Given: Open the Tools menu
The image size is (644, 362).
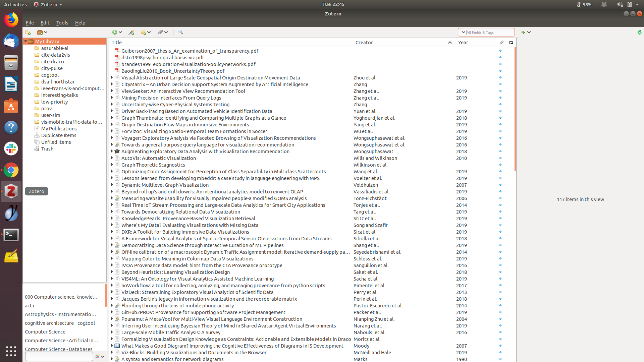Looking at the screenshot, I should (x=62, y=23).
